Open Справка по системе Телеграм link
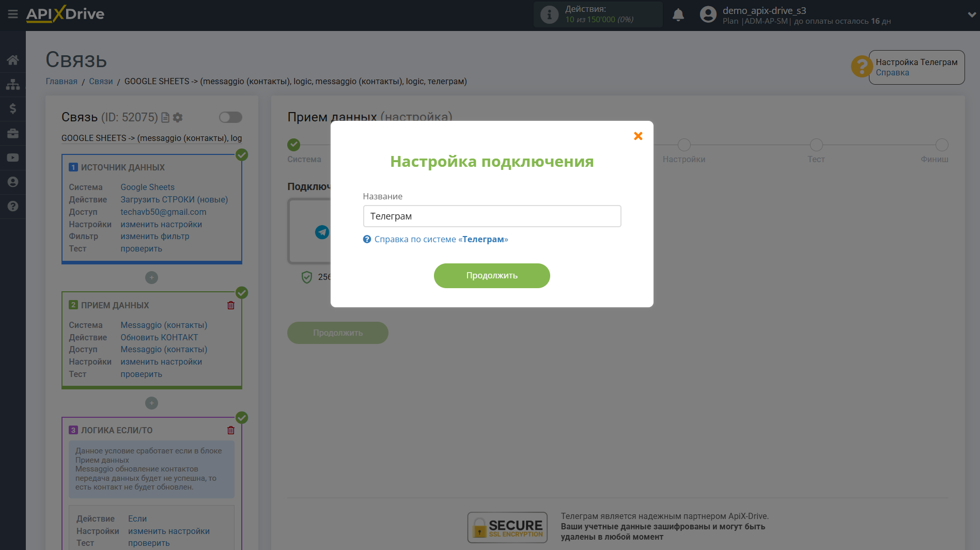Image resolution: width=980 pixels, height=550 pixels. point(441,239)
